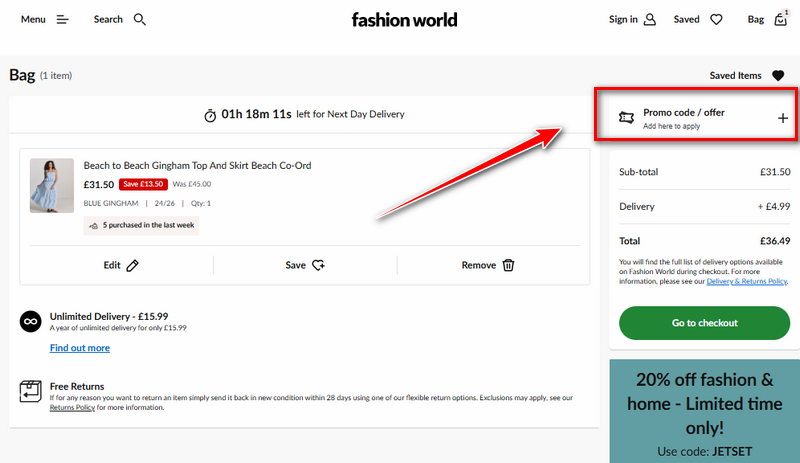
Task: Click Unlimited Delivery - £15.99 heading
Action: (109, 316)
